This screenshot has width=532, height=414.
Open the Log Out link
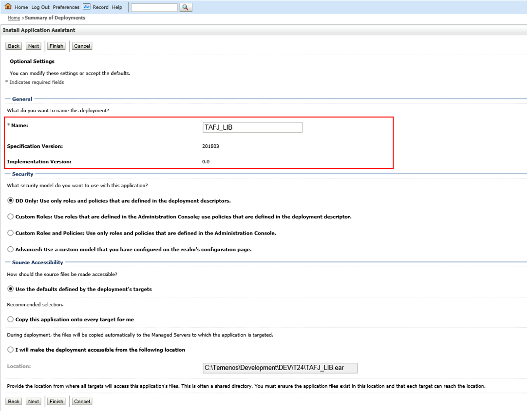pos(40,7)
